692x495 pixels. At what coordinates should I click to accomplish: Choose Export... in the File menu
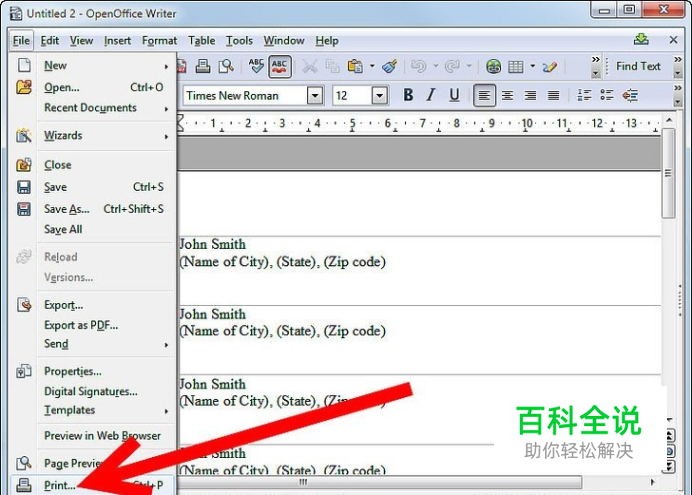[x=93, y=305]
